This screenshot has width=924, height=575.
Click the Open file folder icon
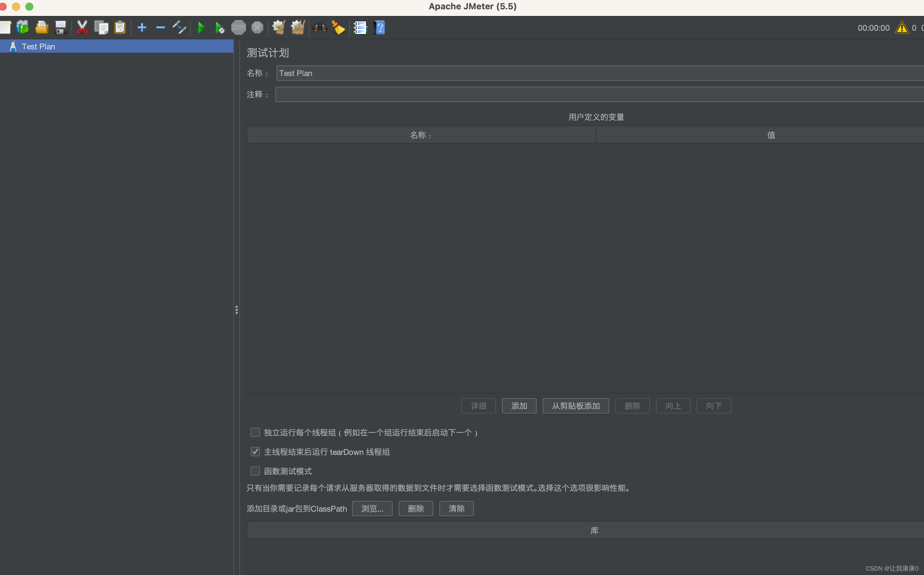click(x=42, y=27)
